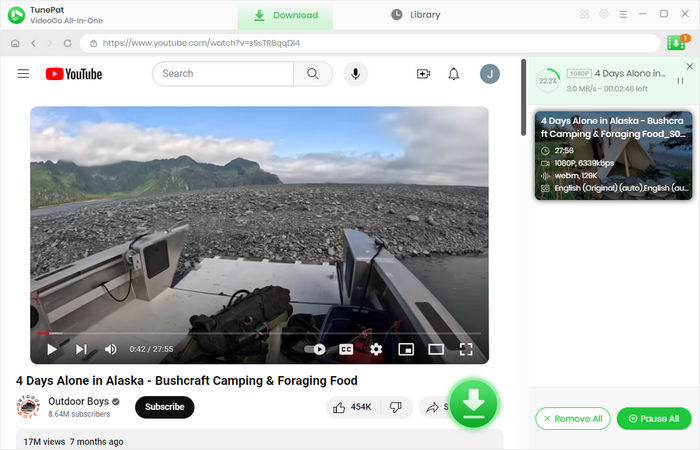Click the Outdoor Boys channel avatar
The height and width of the screenshot is (450, 700).
pos(28,406)
